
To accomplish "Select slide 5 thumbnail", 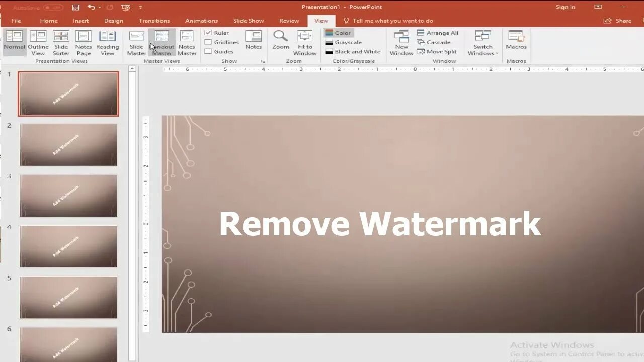I will (x=68, y=297).
